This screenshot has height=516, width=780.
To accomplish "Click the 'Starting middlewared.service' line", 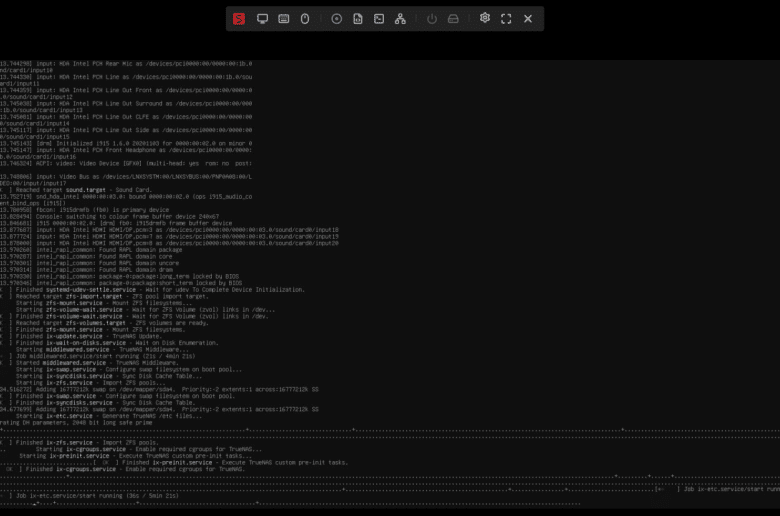I will tap(102, 350).
